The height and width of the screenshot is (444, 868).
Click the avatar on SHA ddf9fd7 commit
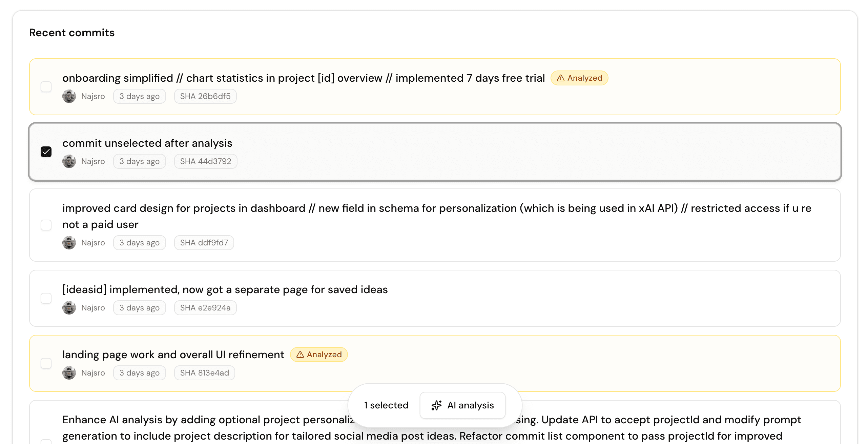click(x=69, y=243)
